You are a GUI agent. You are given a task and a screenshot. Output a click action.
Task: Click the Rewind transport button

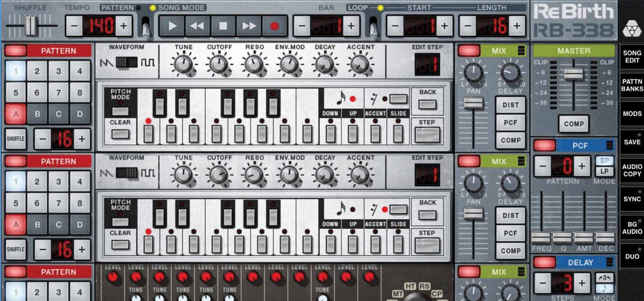coord(197,26)
